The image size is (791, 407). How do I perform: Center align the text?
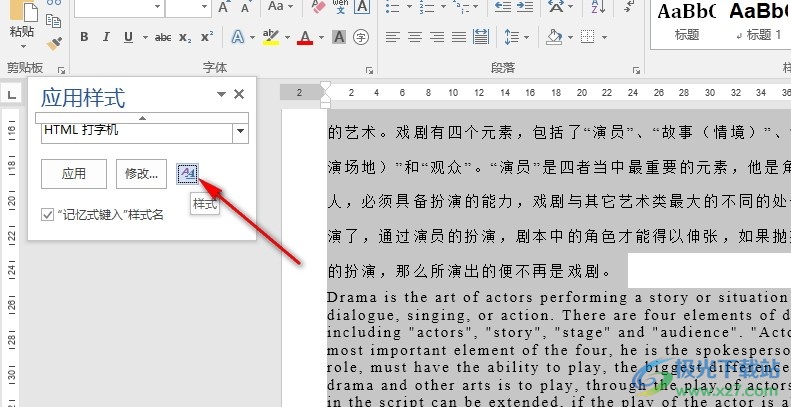click(415, 37)
